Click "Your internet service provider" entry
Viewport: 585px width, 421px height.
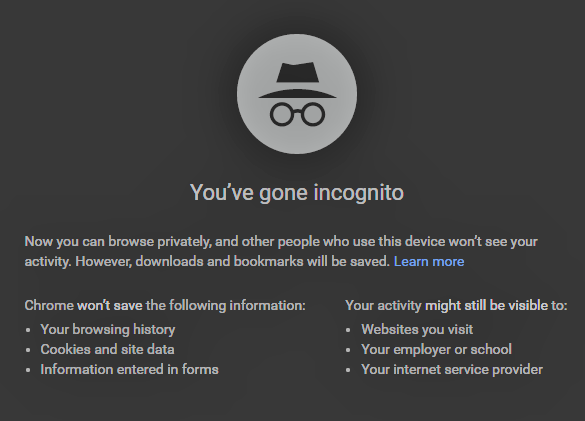[x=452, y=369]
